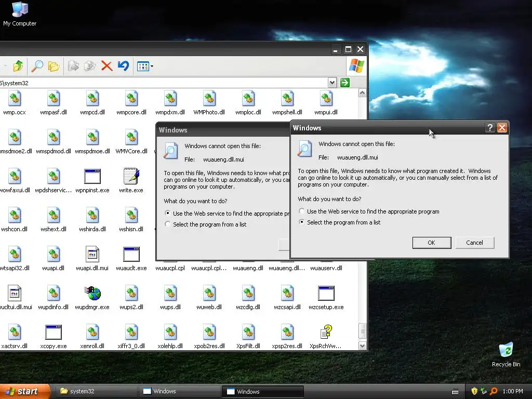The width and height of the screenshot is (532, 399).
Task: Maximize the system32 Explorer window
Action: coord(348,49)
